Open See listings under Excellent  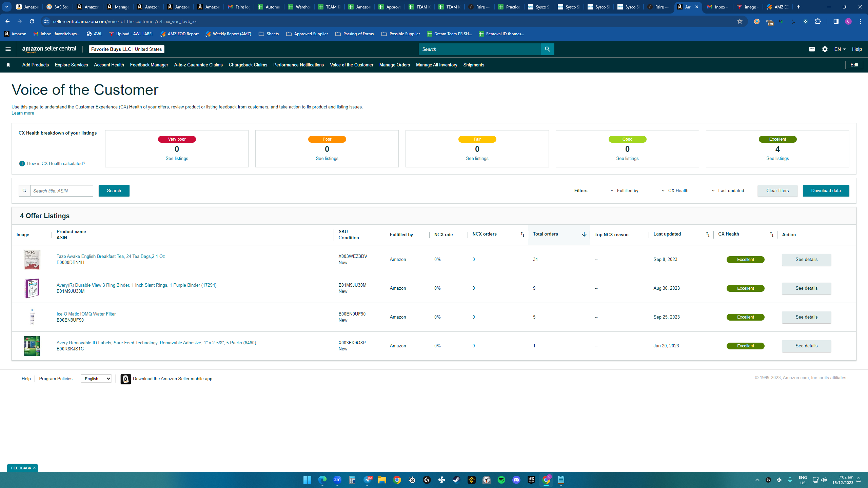777,159
